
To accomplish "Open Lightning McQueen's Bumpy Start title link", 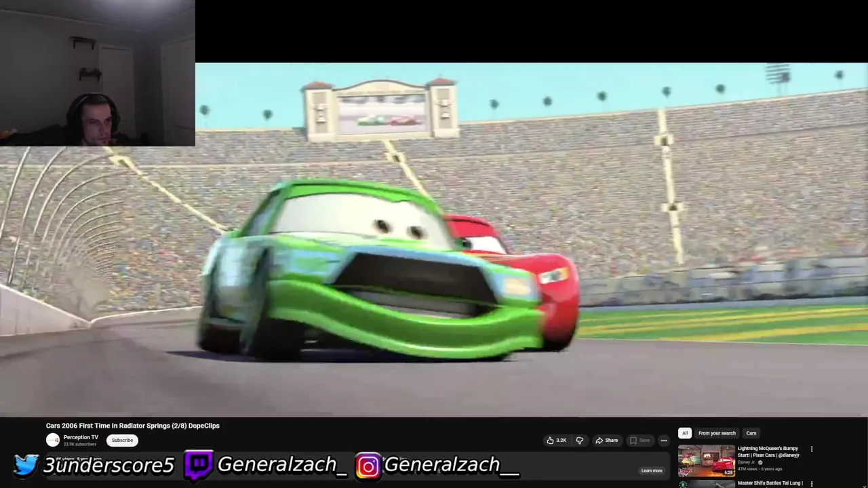I will (768, 451).
